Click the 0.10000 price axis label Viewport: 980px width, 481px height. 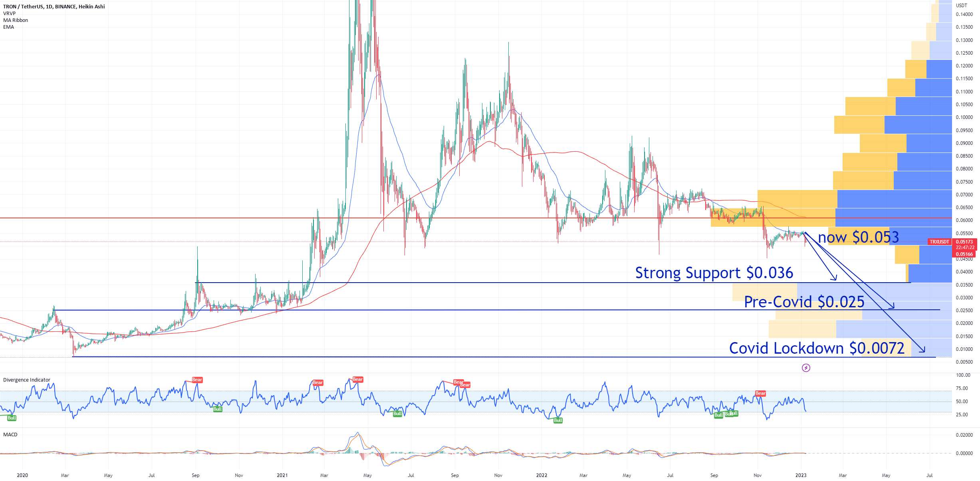964,117
